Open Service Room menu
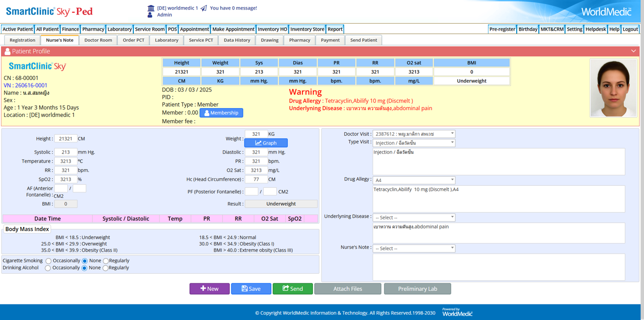 tap(150, 29)
